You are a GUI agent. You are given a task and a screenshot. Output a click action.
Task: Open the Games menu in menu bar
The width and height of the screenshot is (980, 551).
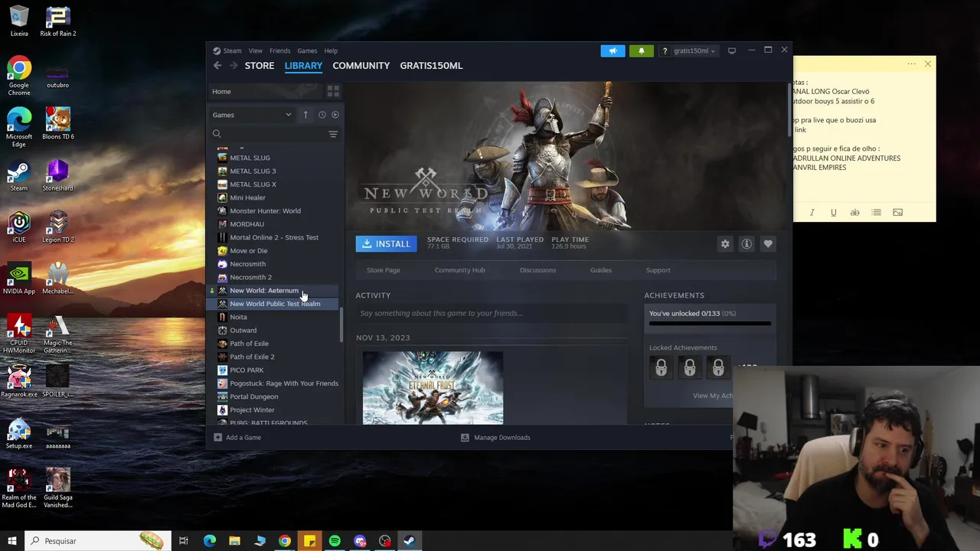[x=307, y=51]
